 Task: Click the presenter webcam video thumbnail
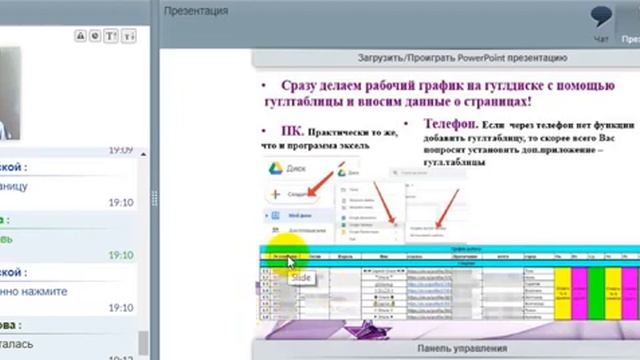[10, 93]
